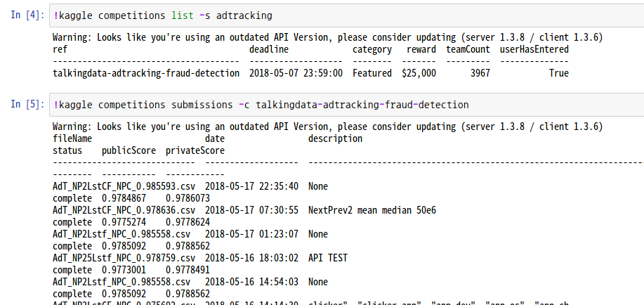The image size is (644, 305).
Task: Click 'talkingdata-adtracking-fraud-detection' in list output
Action: 146,74
